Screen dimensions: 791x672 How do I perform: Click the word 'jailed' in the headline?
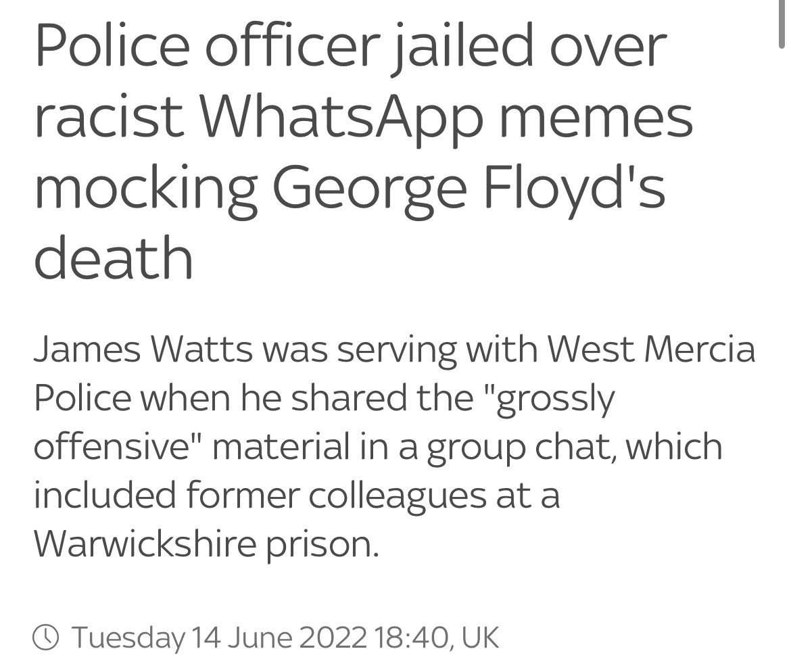click(462, 48)
